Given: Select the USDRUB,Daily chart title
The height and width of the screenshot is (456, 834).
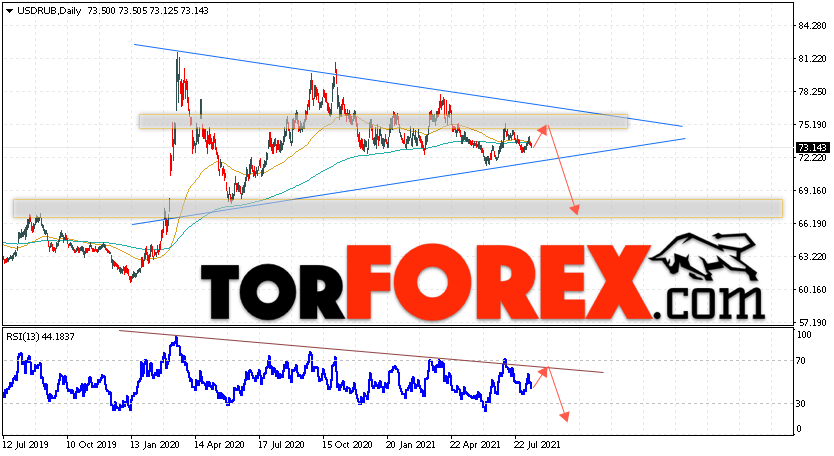Looking at the screenshot, I should (x=49, y=11).
